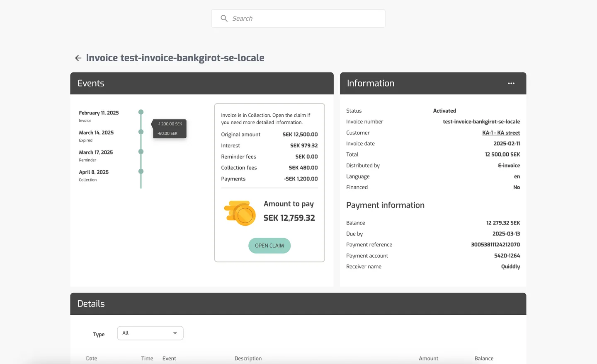Click the Time column header
This screenshot has height=364, width=597.
(x=147, y=359)
